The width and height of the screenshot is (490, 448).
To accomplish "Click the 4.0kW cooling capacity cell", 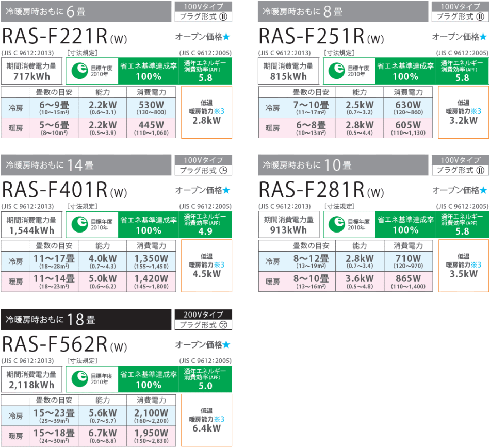I will click(x=103, y=261).
